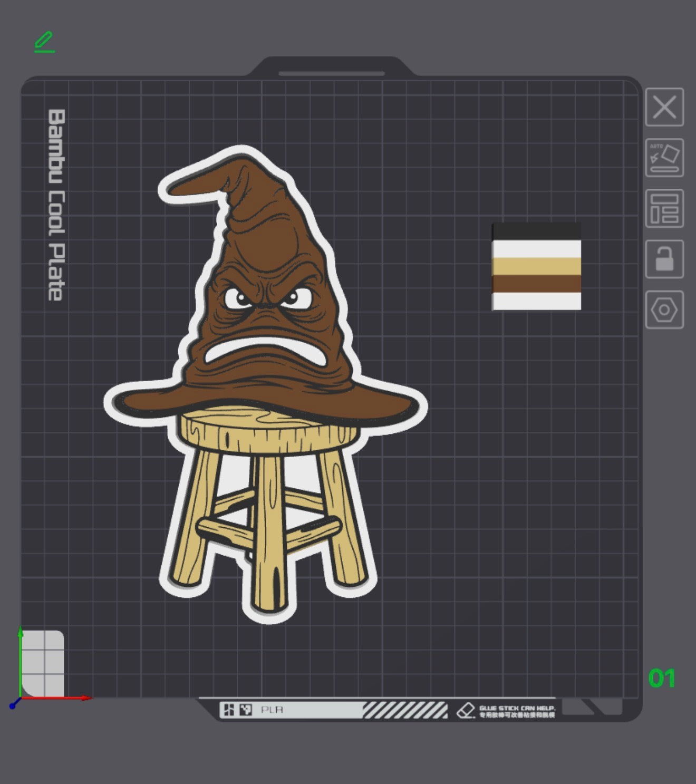Select the striped wipe tower block
The width and height of the screenshot is (696, 784).
pos(536,266)
